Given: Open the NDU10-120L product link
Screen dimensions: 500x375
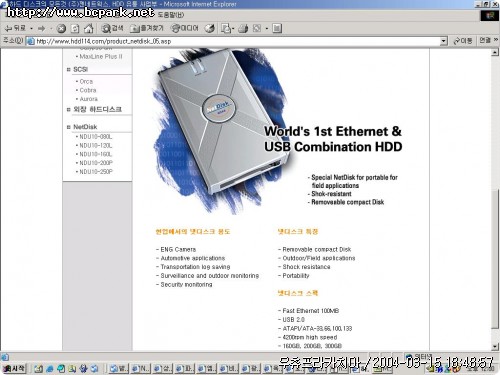Looking at the screenshot, I should click(96, 145).
